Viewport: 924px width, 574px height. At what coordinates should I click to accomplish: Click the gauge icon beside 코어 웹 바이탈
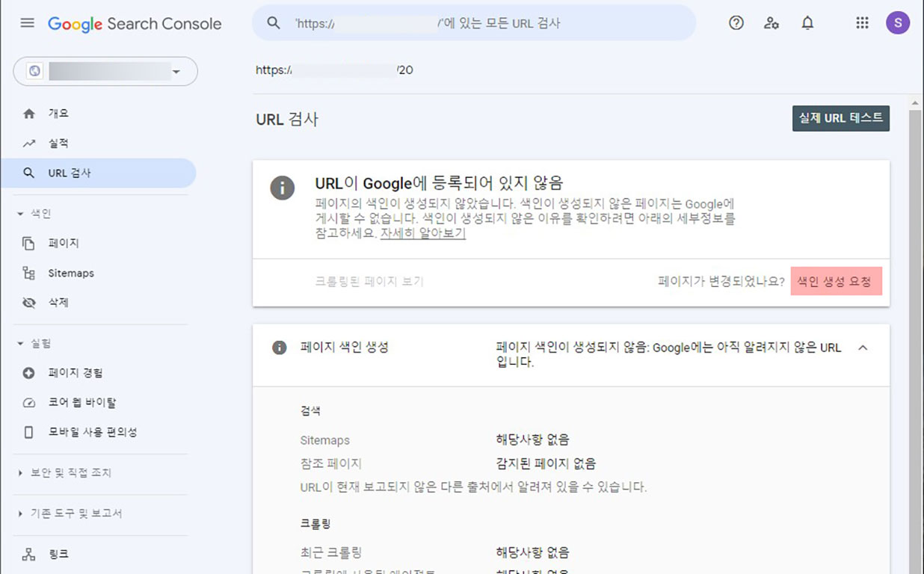point(29,403)
